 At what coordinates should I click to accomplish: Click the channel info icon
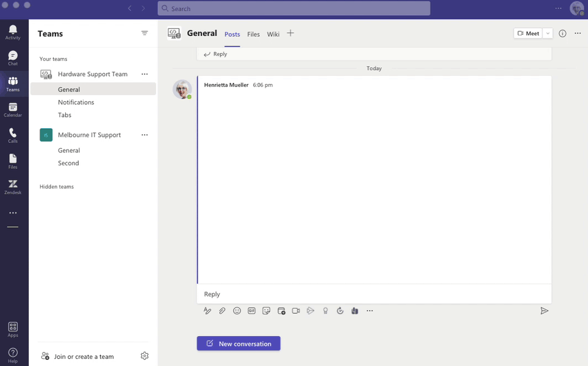(x=562, y=34)
